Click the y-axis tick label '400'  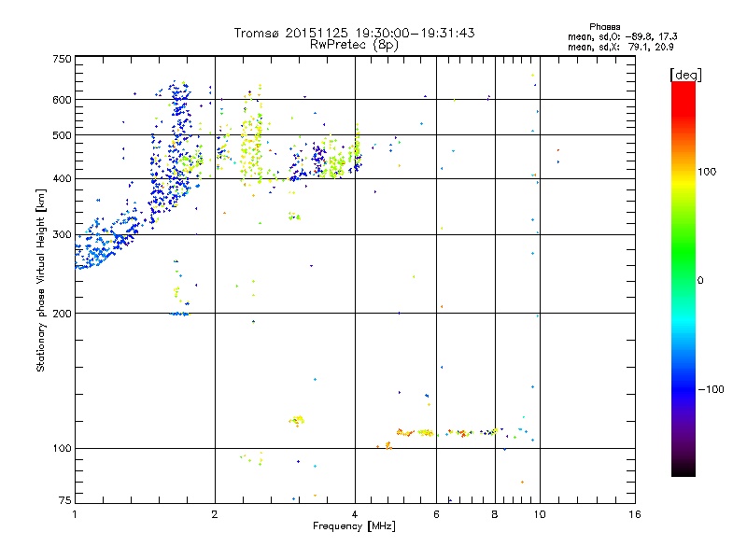coord(62,178)
